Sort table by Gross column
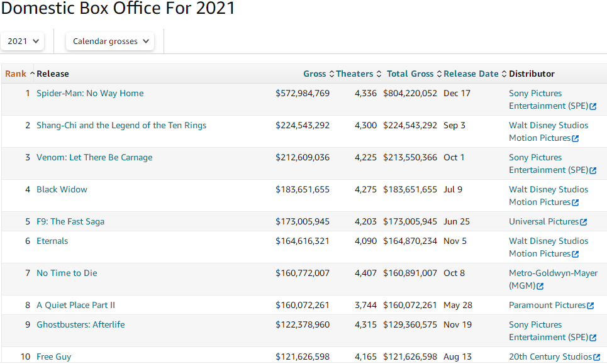 318,74
